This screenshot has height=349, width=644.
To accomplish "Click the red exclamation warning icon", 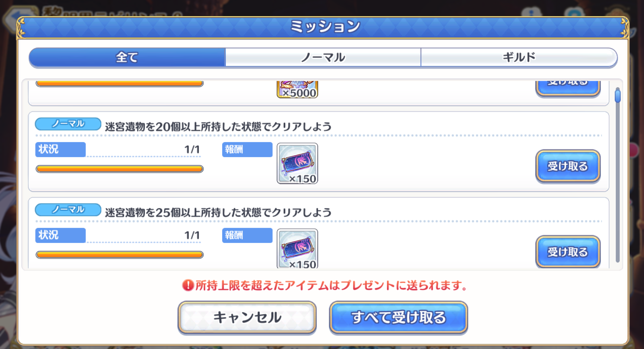I will [188, 285].
